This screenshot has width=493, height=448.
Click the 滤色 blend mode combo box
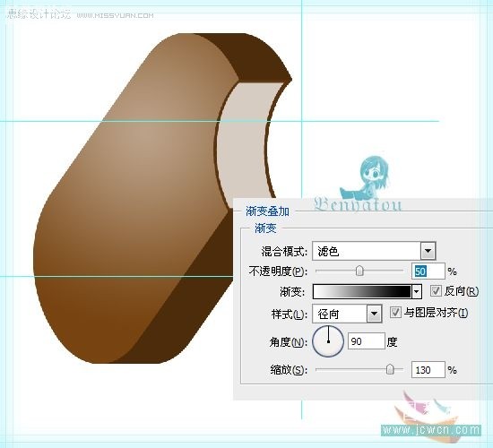[374, 251]
